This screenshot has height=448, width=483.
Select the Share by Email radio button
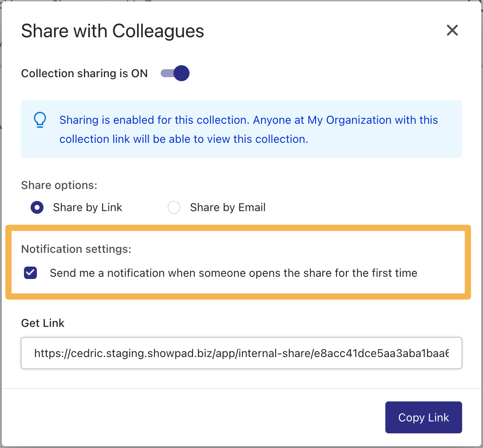coord(174,208)
